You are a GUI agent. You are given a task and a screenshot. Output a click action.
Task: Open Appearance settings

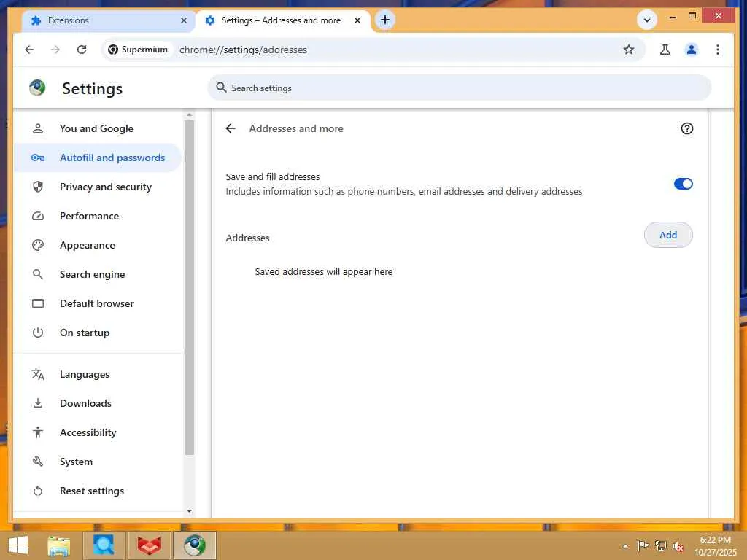(x=98, y=245)
